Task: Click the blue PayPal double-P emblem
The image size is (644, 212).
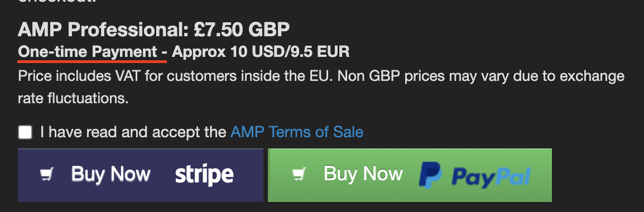Action: pos(430,175)
